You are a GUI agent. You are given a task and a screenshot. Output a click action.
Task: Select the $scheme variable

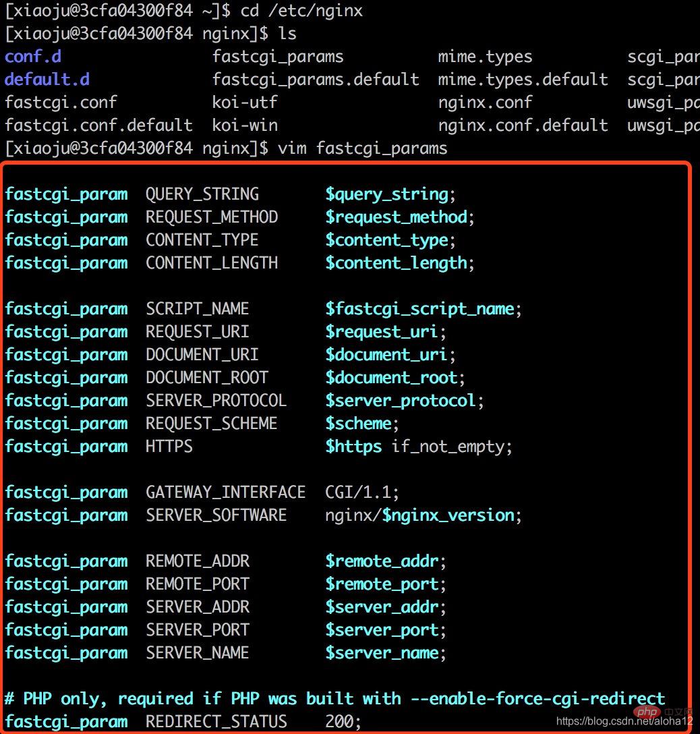coord(358,424)
